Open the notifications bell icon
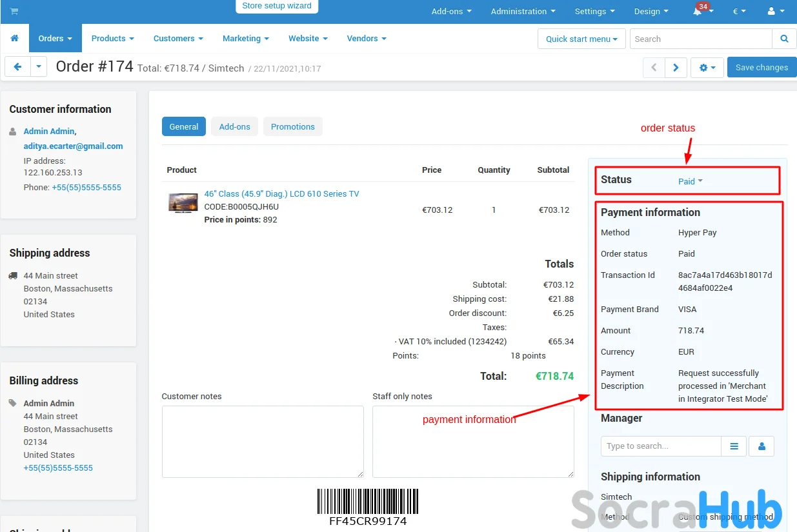 698,12
